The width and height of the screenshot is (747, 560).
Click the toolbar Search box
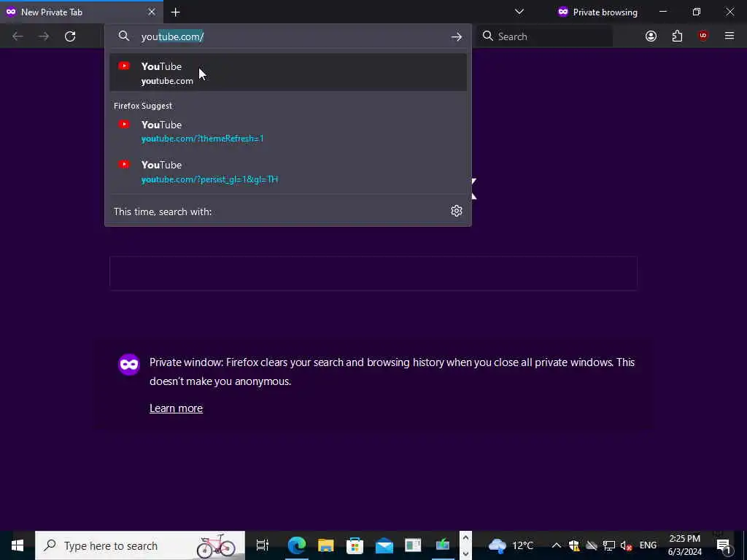[544, 36]
